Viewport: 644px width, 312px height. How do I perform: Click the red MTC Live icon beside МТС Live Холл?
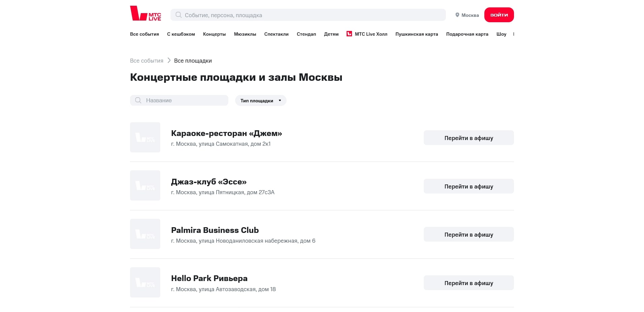[x=350, y=34]
